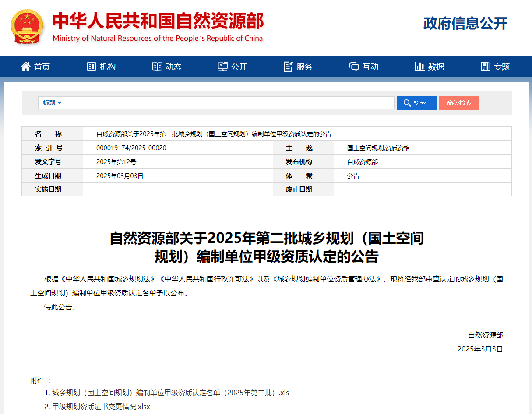This screenshot has width=532, height=414.
Task: Click the national emblem logo
Action: (27, 27)
